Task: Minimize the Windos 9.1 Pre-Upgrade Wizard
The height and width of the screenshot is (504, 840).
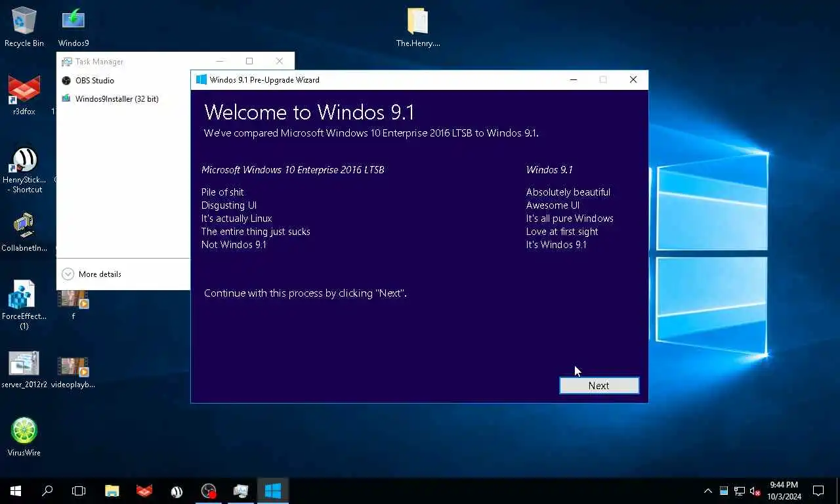Action: pyautogui.click(x=574, y=80)
